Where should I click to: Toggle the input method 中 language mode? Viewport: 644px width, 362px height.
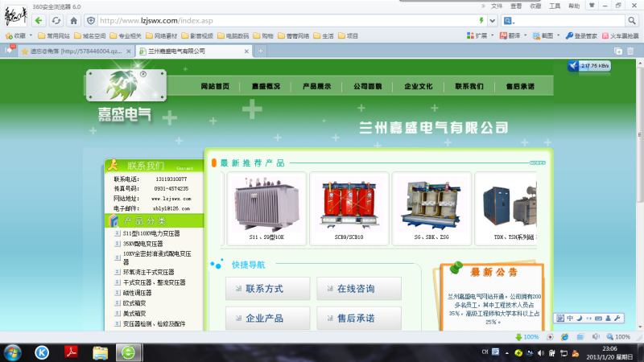pos(570,318)
